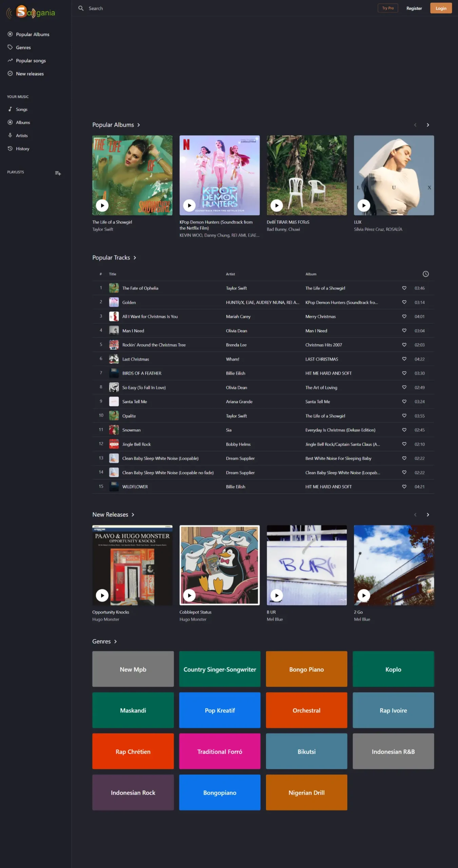Favorite The Fate of Ophelia track

click(x=404, y=288)
